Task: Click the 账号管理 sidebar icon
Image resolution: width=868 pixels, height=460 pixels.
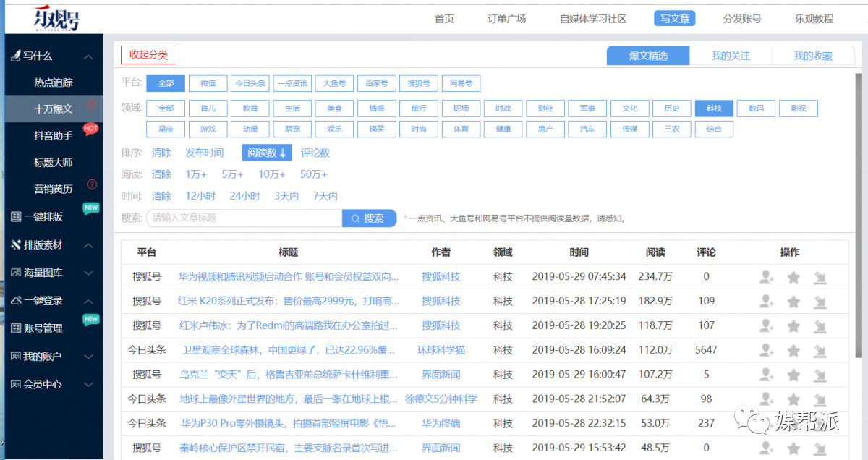Action: coord(16,328)
